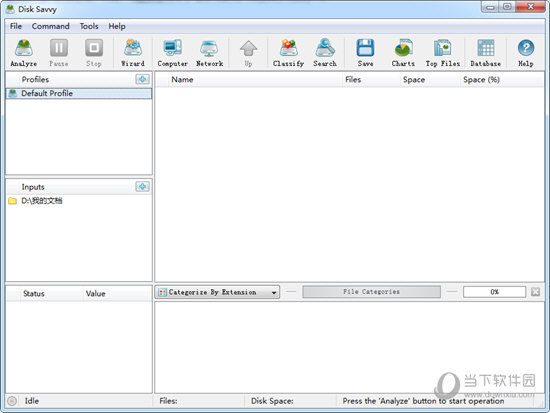
Task: Open the Network analysis option
Action: [x=209, y=53]
